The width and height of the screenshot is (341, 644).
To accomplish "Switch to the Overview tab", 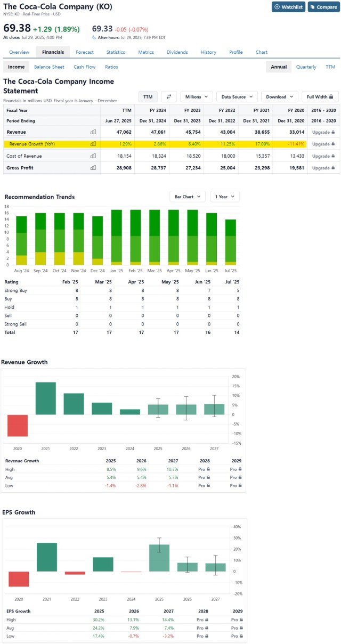I will (x=19, y=52).
